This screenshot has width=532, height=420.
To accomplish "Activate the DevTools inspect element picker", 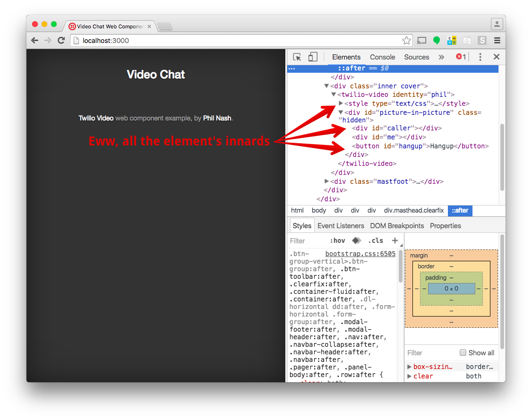I will tap(297, 57).
